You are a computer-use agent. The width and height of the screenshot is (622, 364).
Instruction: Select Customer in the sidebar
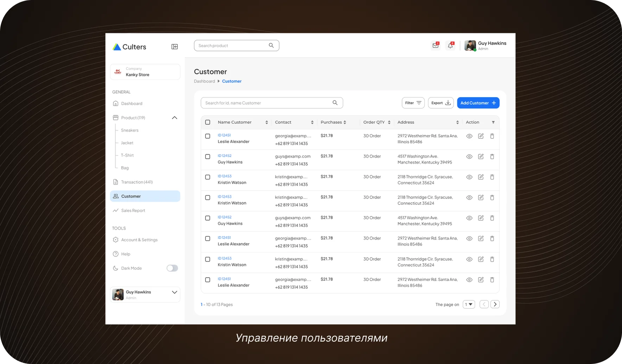[x=145, y=196]
